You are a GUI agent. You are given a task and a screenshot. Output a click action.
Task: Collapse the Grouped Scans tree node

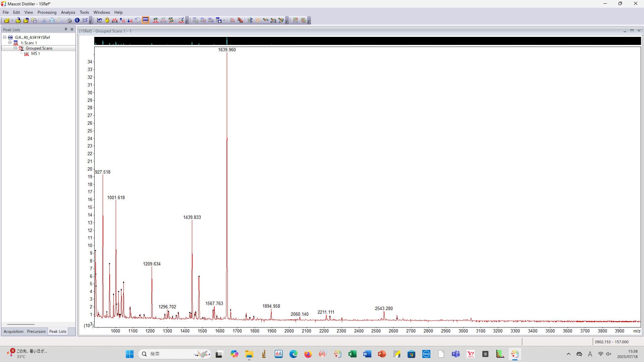pyautogui.click(x=15, y=48)
